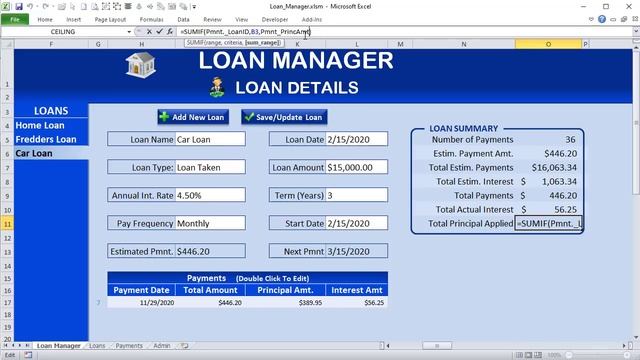Open the Add-Ins tab

click(312, 19)
